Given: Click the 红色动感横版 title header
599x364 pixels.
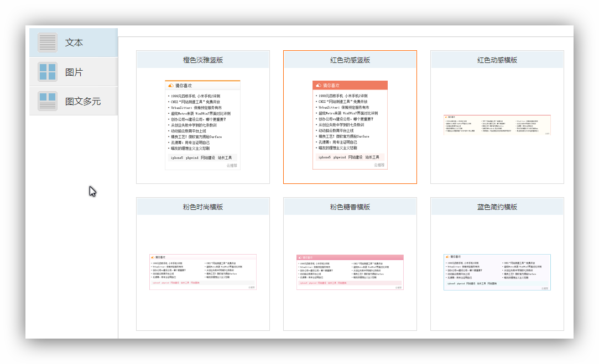Looking at the screenshot, I should 497,60.
